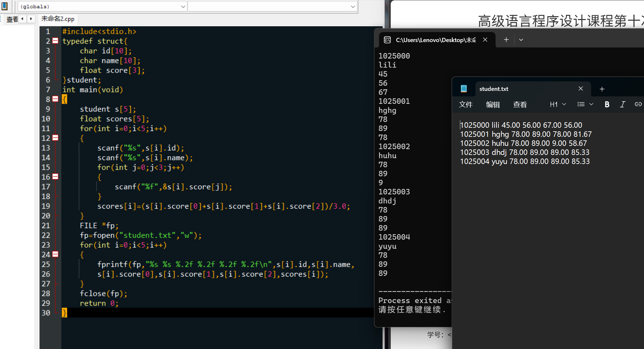
Task: Add a new Notepad tab
Action: coord(602,89)
